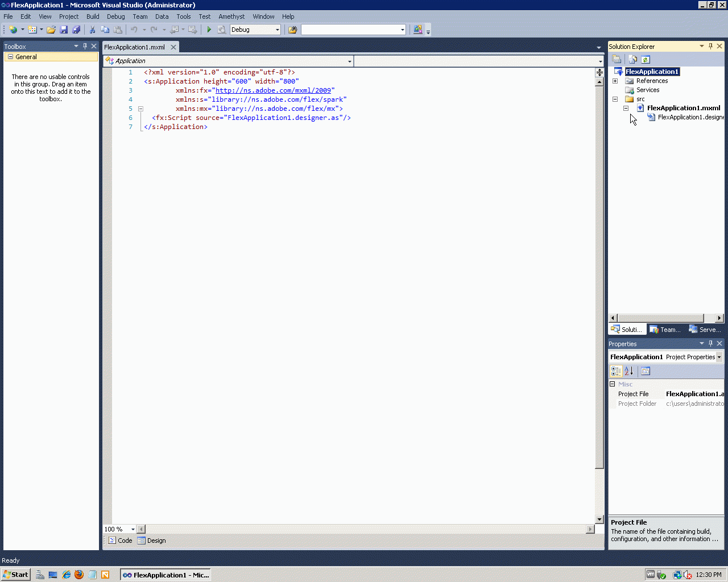Click the Paste toolbar icon
The width and height of the screenshot is (728, 582).
click(x=118, y=30)
